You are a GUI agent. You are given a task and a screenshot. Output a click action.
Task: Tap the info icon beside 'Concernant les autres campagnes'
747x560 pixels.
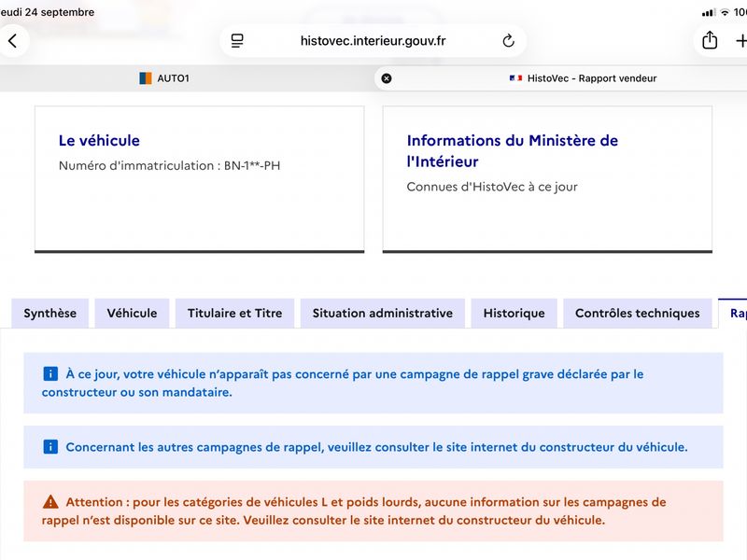pyautogui.click(x=50, y=447)
